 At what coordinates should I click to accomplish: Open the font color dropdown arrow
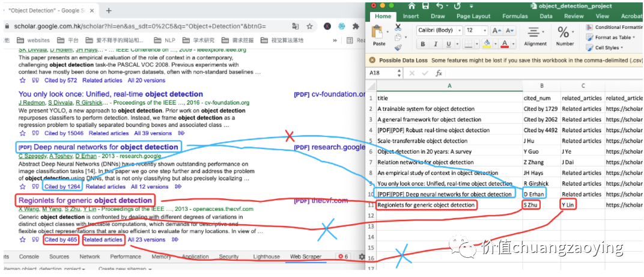513,44
